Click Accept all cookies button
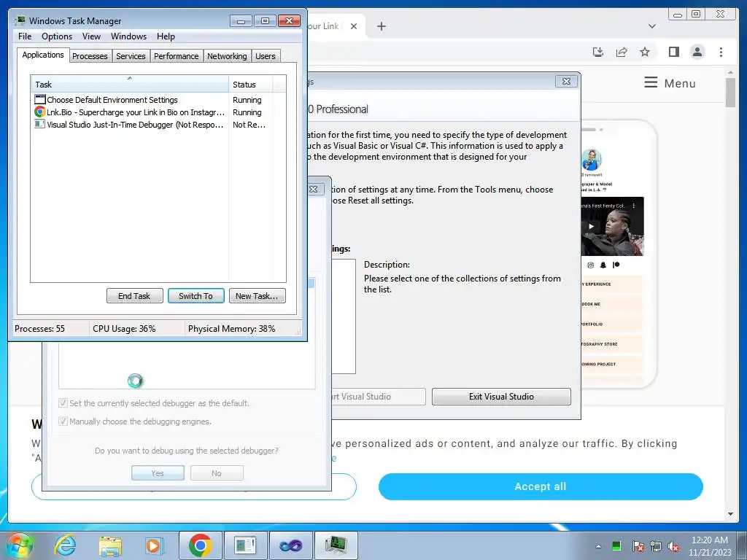 click(x=541, y=486)
